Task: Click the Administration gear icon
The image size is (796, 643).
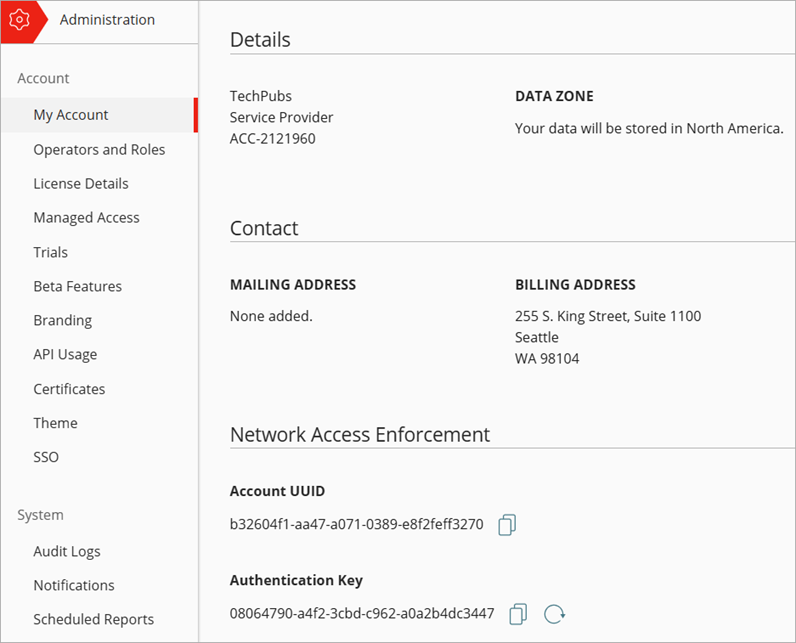Action: (18, 20)
